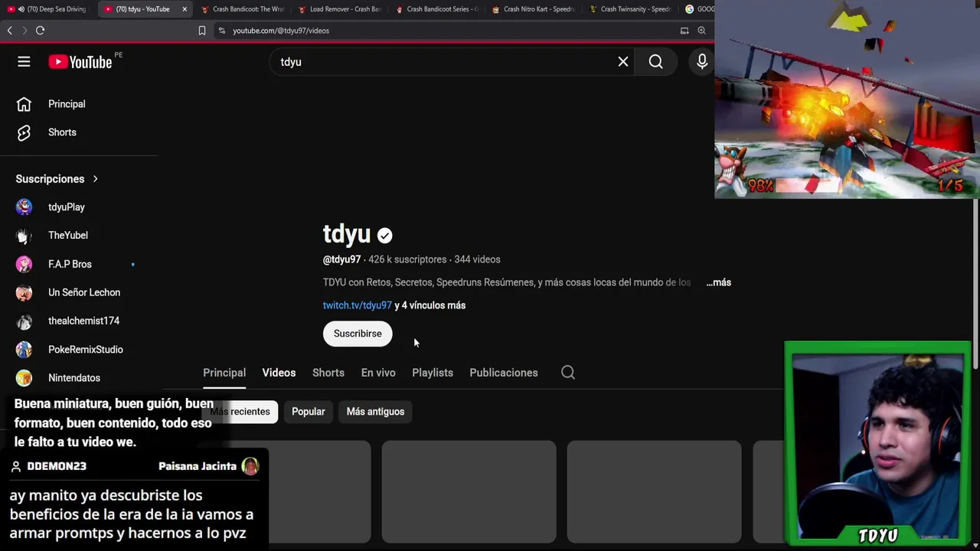Switch to the Deep Sea Driving tab

pyautogui.click(x=47, y=9)
